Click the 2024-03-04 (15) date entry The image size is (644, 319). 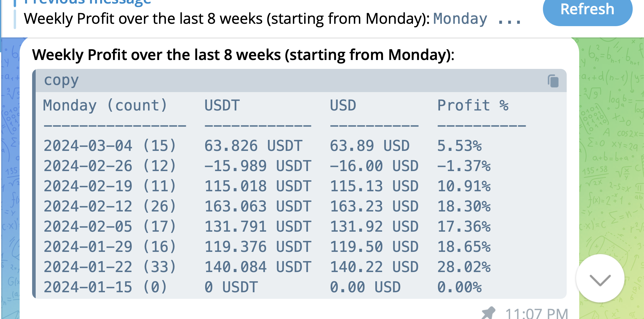[110, 146]
